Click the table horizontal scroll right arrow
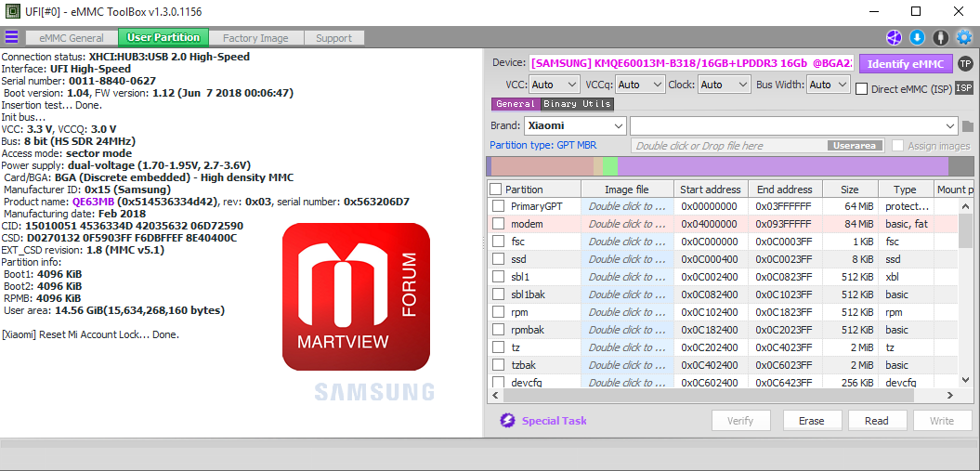The width and height of the screenshot is (980, 471). click(x=950, y=396)
